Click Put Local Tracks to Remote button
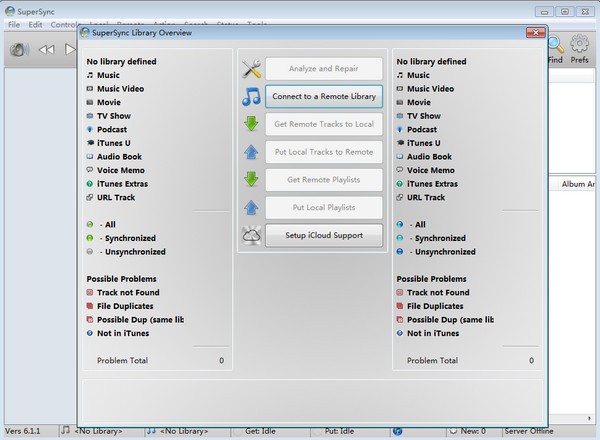 click(324, 152)
